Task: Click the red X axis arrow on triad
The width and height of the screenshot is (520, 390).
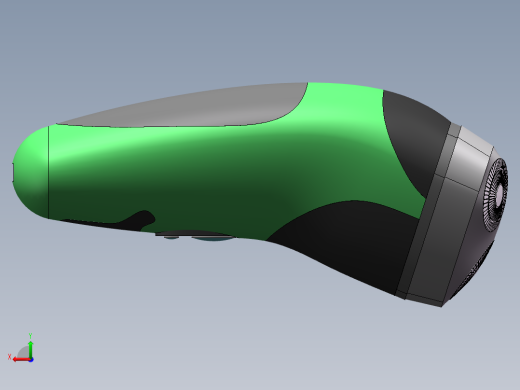Action: tap(22, 360)
